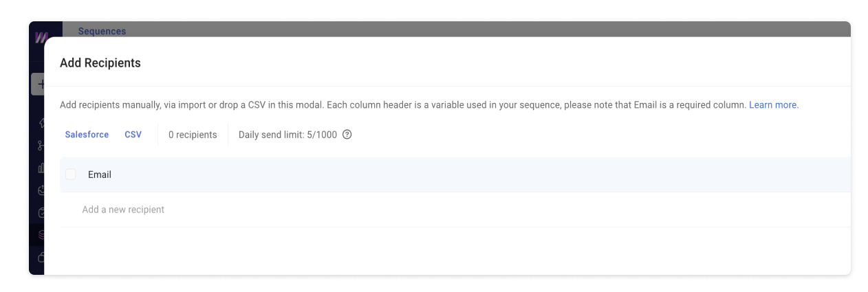Click the bag icon at sidebar bottom
This screenshot has width=868, height=292.
tap(41, 258)
